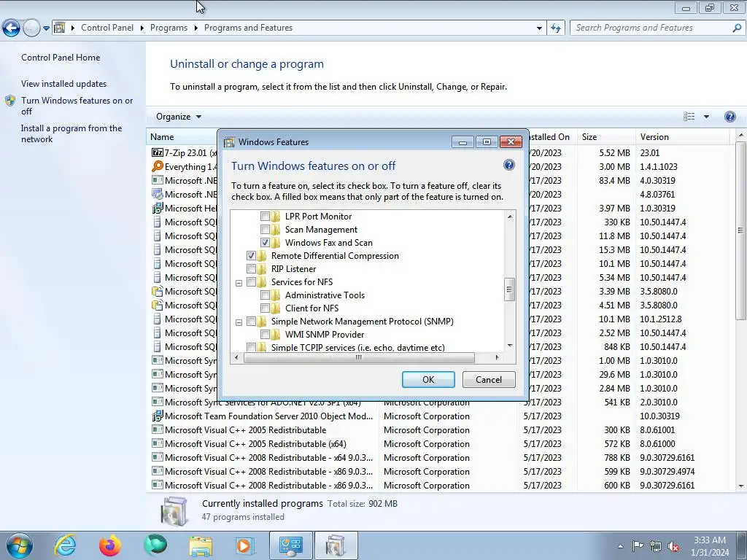
Task: Sort programs by the Name column
Action: (x=181, y=137)
